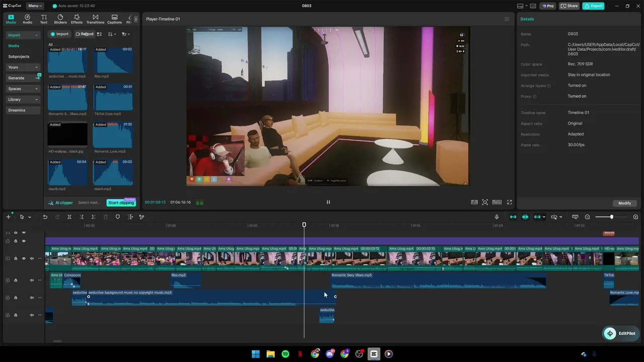Switch to the Audio tab
Viewport: 644px width, 362px height.
coord(27,19)
